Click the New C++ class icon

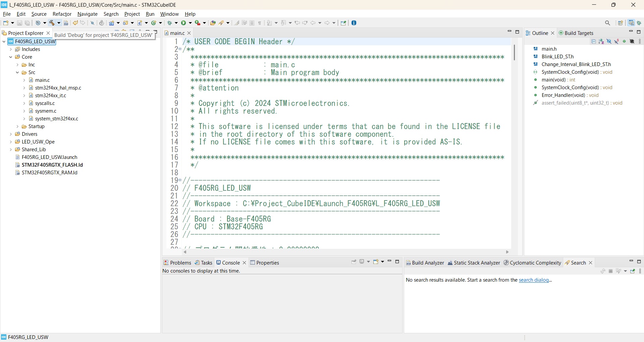(154, 23)
